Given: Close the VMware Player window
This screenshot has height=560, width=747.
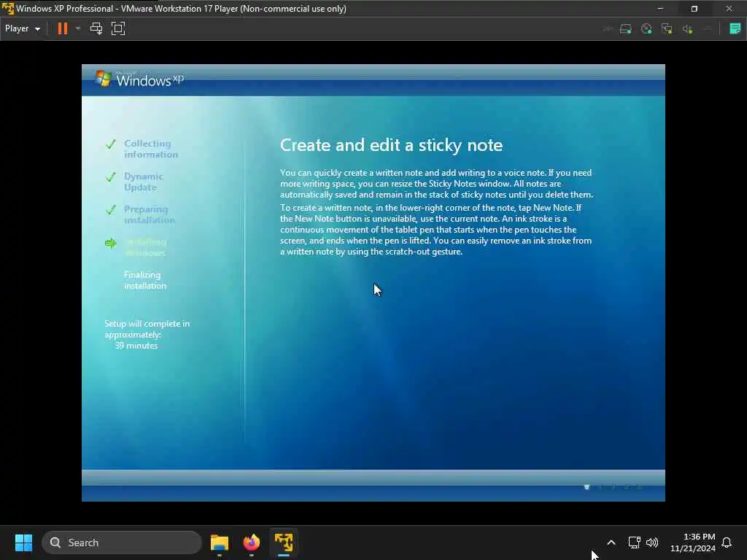Looking at the screenshot, I should [729, 9].
